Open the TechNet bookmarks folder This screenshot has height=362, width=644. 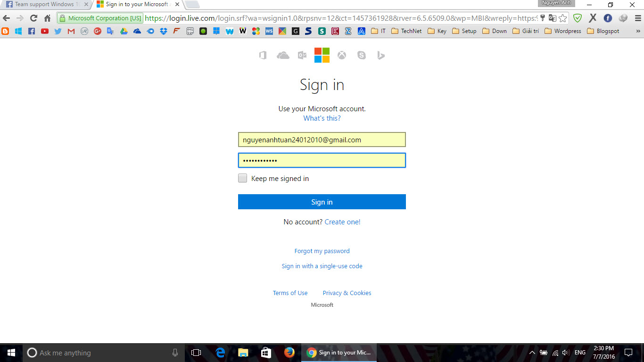point(406,31)
